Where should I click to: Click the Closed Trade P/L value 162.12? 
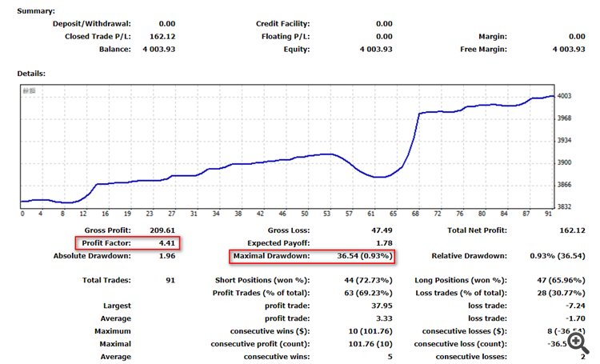pos(162,36)
